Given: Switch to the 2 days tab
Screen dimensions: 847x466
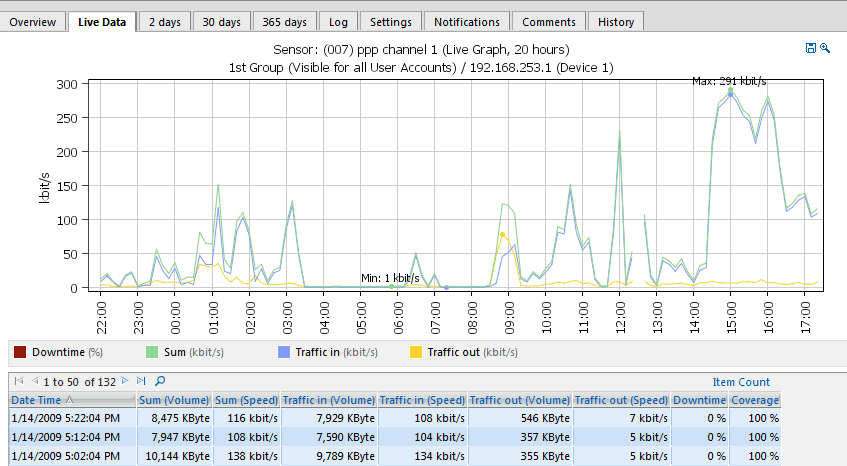Looking at the screenshot, I should pos(165,22).
